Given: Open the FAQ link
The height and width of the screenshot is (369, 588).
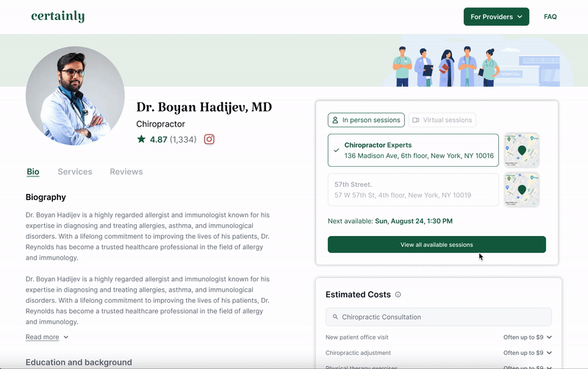Looking at the screenshot, I should click(550, 16).
